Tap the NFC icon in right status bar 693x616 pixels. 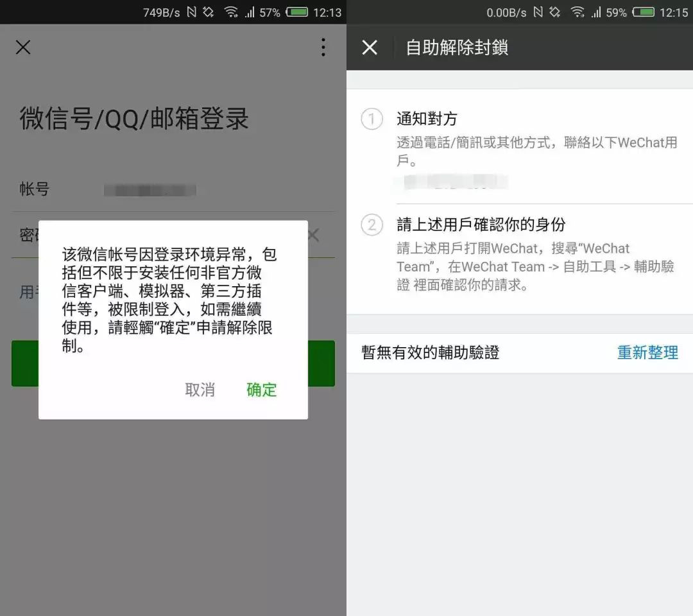[x=538, y=12]
